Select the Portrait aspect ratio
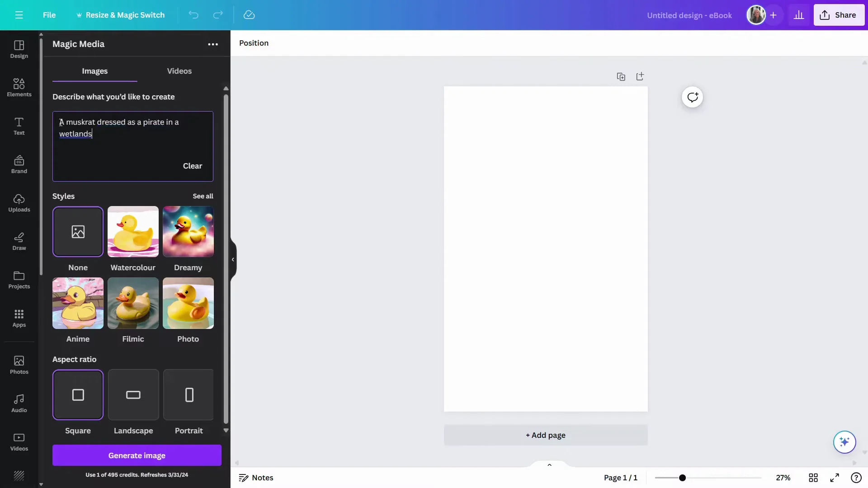Viewport: 868px width, 488px height. [x=189, y=394]
